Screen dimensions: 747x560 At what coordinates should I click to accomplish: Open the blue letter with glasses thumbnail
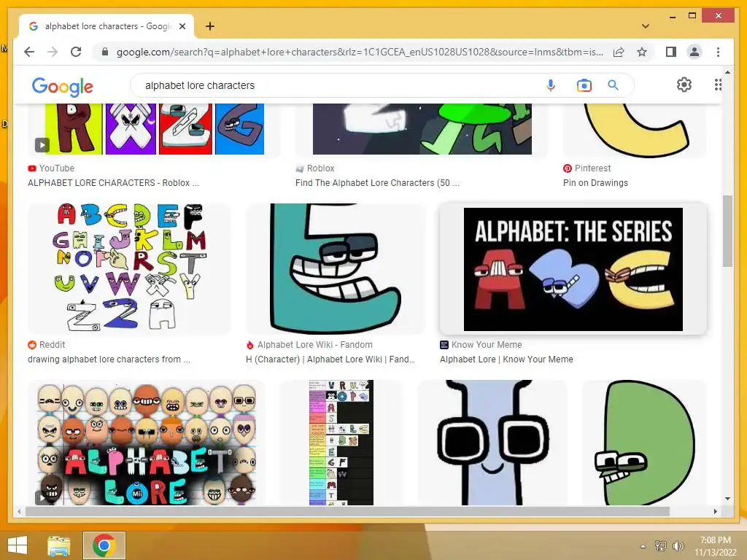492,443
